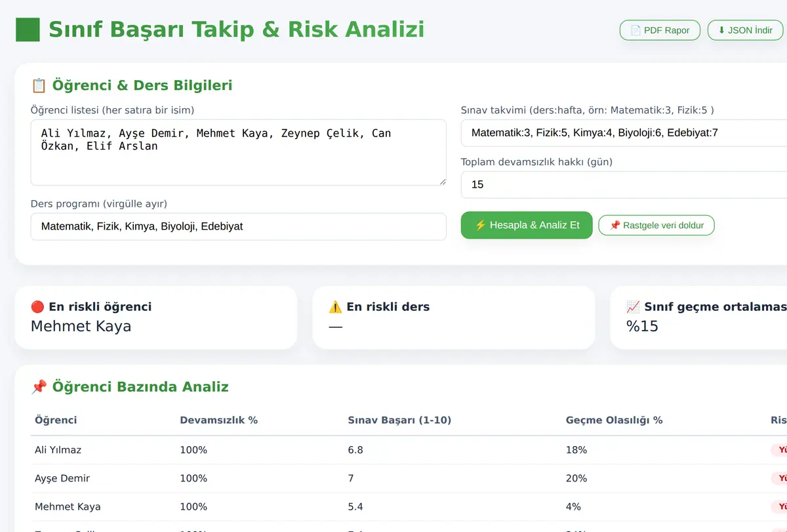The image size is (787, 532).
Task: Click the %15 class average value
Action: pos(642,326)
